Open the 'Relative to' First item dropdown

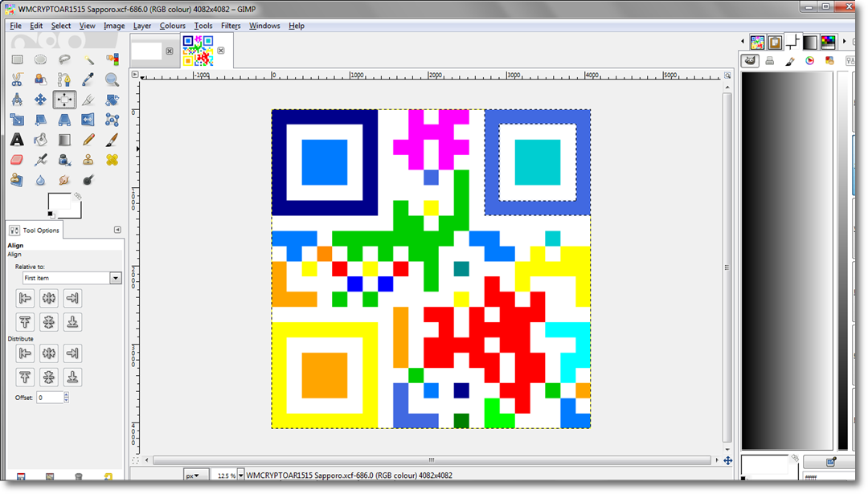click(x=72, y=278)
